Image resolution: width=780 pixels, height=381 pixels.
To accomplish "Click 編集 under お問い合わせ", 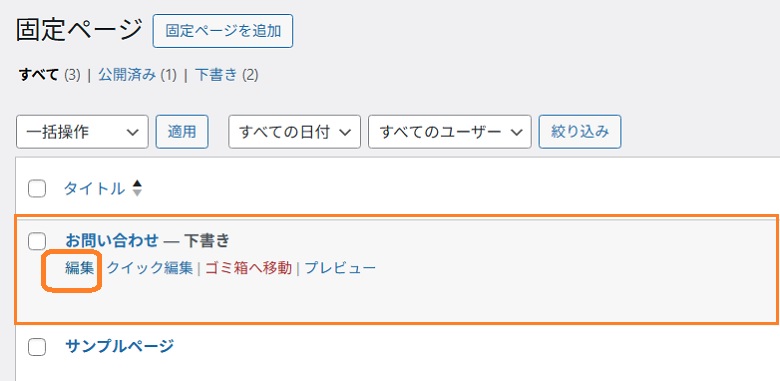I will (80, 269).
